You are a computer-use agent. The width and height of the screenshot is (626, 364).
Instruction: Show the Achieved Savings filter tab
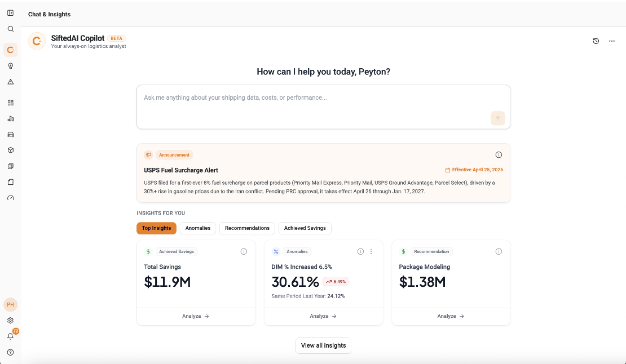(x=305, y=228)
